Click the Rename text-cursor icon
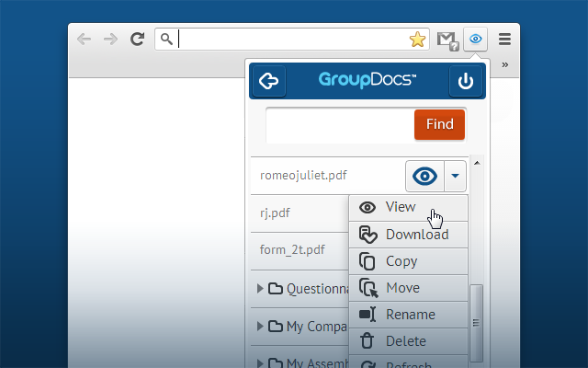Screen dimensions: 588x368 coord(367,315)
